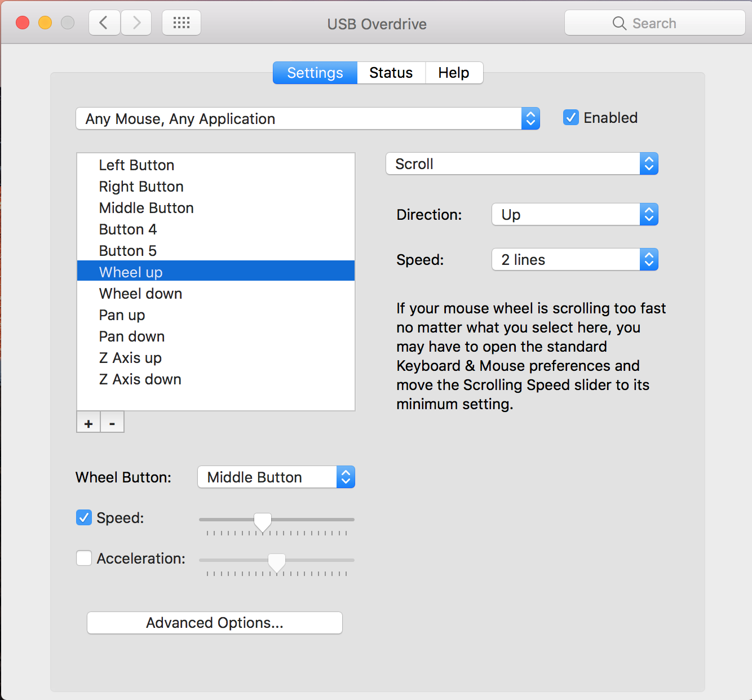Add a new button entry with plus

pyautogui.click(x=89, y=423)
